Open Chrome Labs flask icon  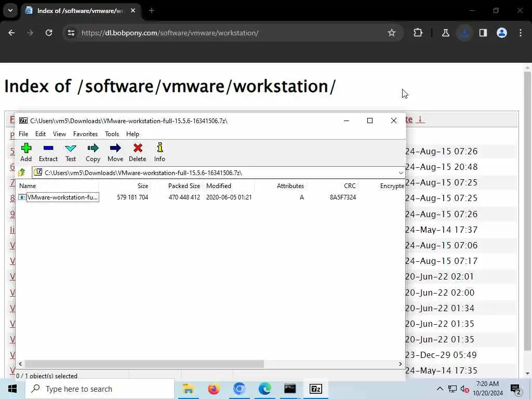pyautogui.click(x=445, y=33)
